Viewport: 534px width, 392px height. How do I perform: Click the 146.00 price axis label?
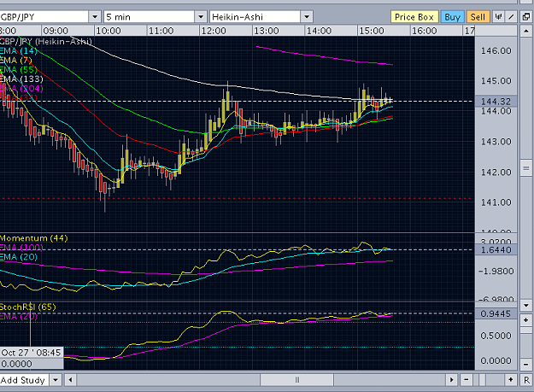496,50
